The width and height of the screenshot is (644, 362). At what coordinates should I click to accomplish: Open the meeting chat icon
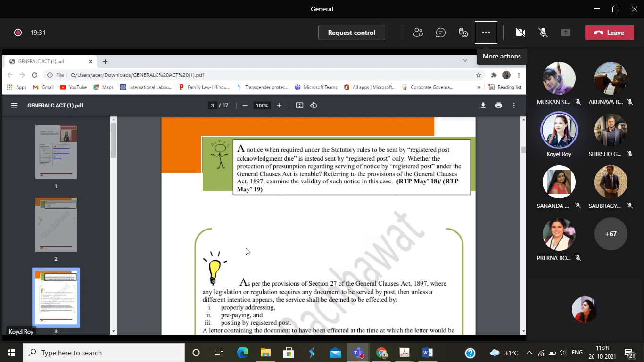[441, 33]
